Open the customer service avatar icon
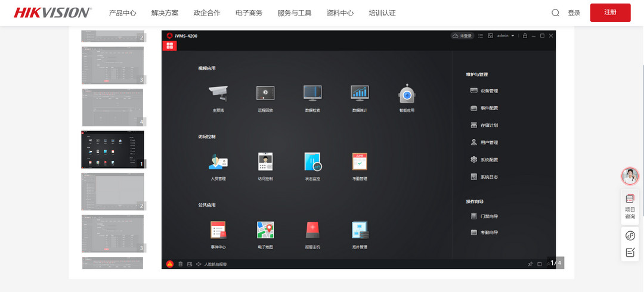The height and width of the screenshot is (292, 644). pyautogui.click(x=630, y=176)
